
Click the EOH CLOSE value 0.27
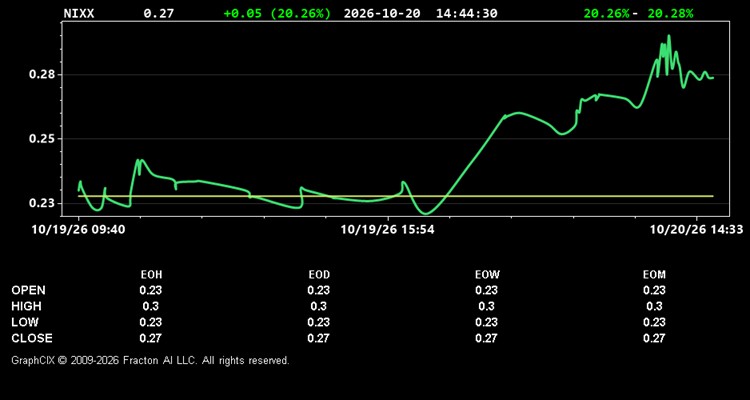(151, 338)
